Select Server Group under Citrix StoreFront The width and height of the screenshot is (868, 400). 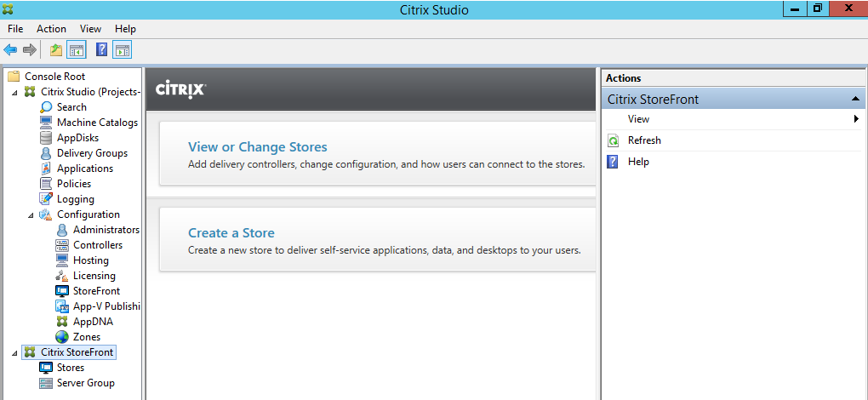click(x=85, y=383)
